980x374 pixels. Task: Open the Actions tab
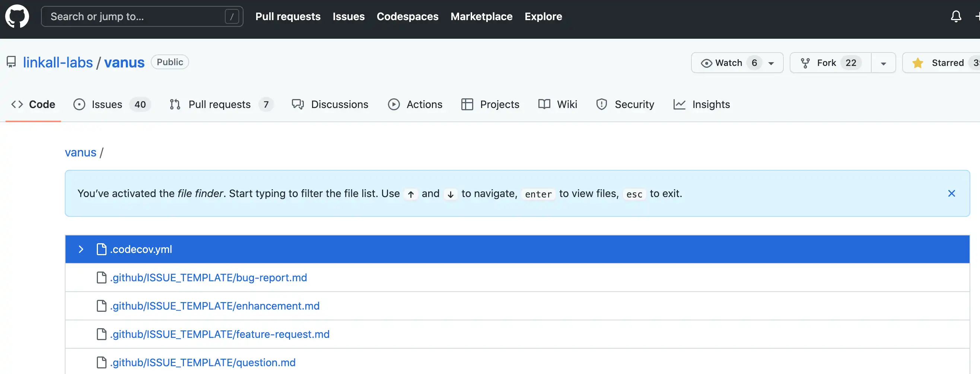point(415,104)
